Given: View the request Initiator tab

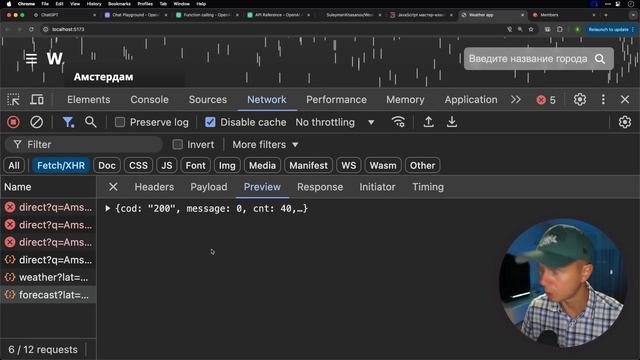Looking at the screenshot, I should coord(377,187).
